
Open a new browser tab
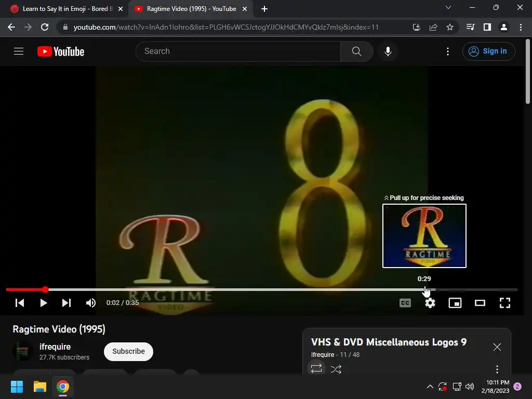264,9
